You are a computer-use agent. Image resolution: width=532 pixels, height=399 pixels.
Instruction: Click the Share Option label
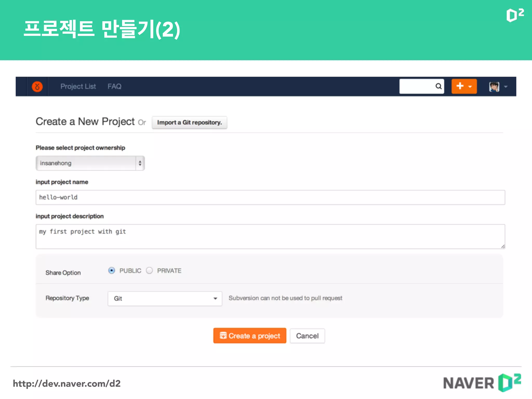(x=63, y=272)
